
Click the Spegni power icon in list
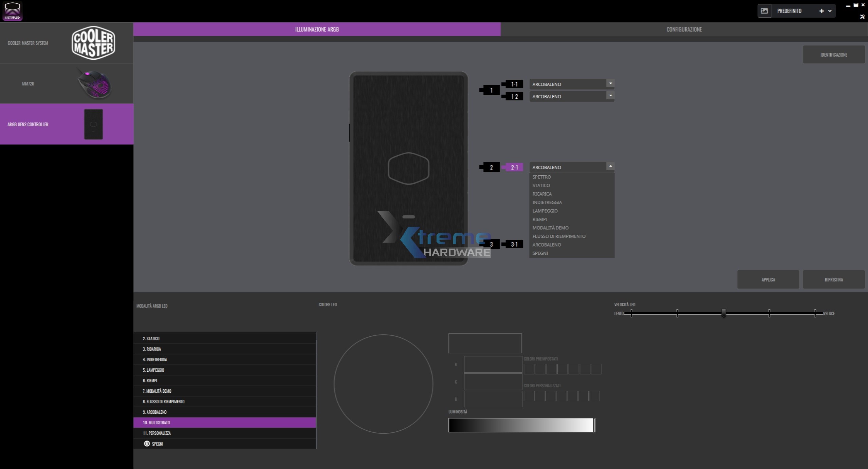pyautogui.click(x=147, y=444)
